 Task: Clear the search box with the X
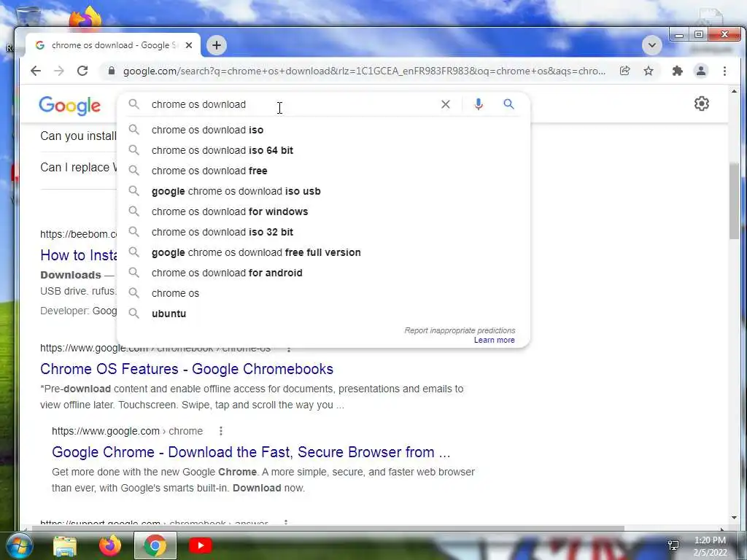click(x=446, y=104)
